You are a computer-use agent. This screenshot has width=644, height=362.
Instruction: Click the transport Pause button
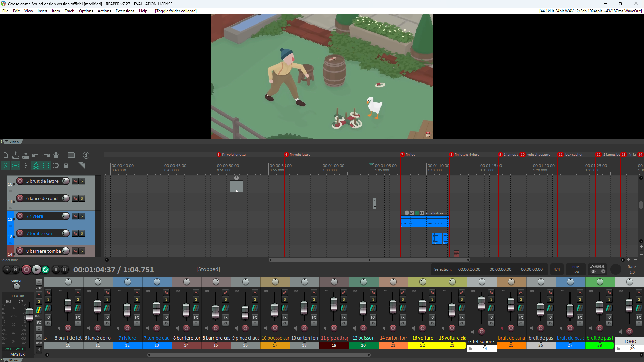65,270
